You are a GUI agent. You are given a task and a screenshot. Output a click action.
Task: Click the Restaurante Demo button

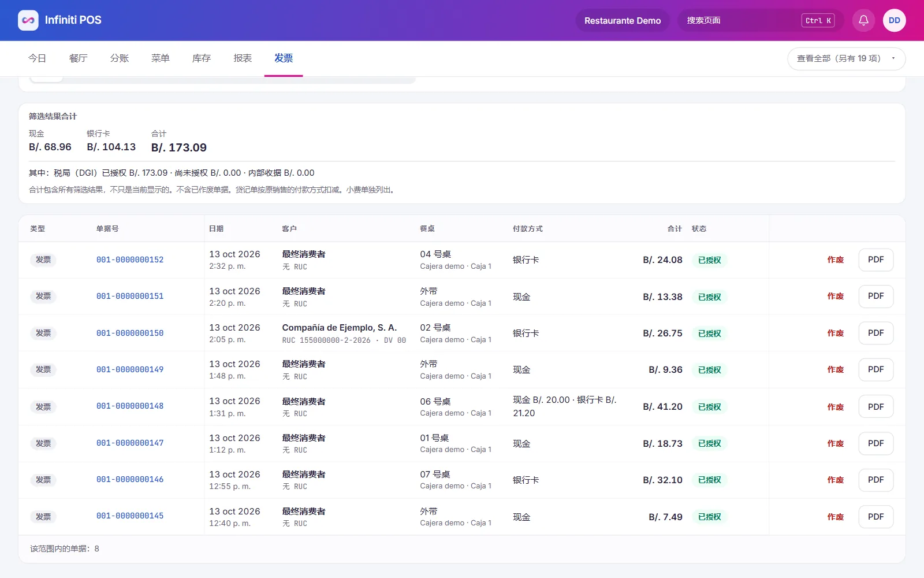click(x=623, y=20)
